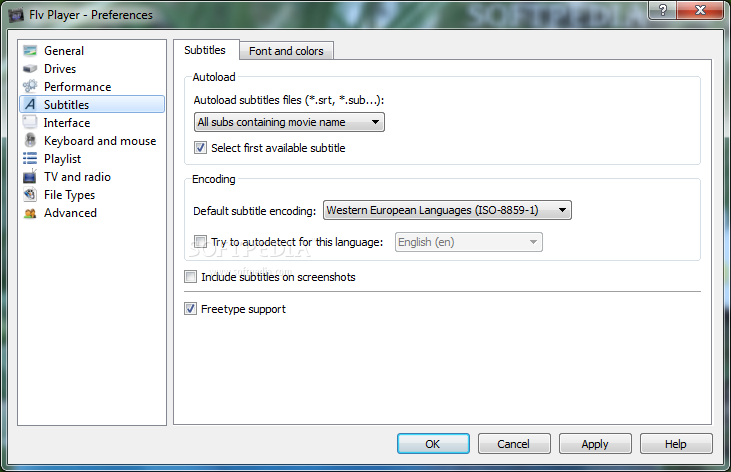Open the Default subtitle encoding dropdown
Viewport: 731px width, 472px height.
click(x=447, y=210)
